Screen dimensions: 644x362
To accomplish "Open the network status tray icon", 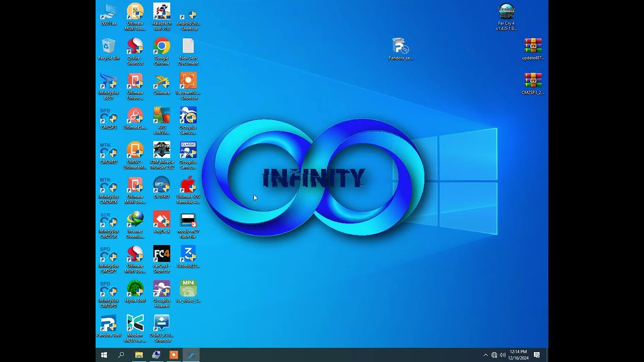I will (x=494, y=355).
